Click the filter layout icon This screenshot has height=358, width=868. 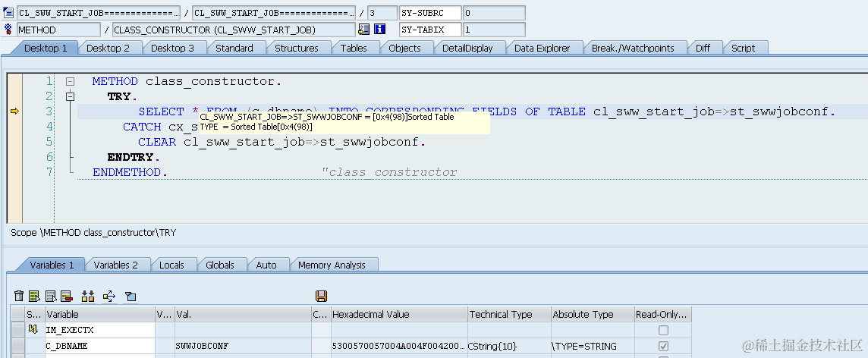point(130,296)
